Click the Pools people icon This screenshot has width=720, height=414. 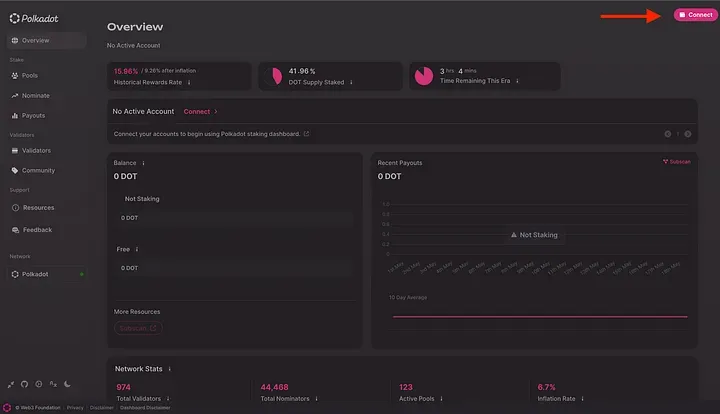[15, 75]
